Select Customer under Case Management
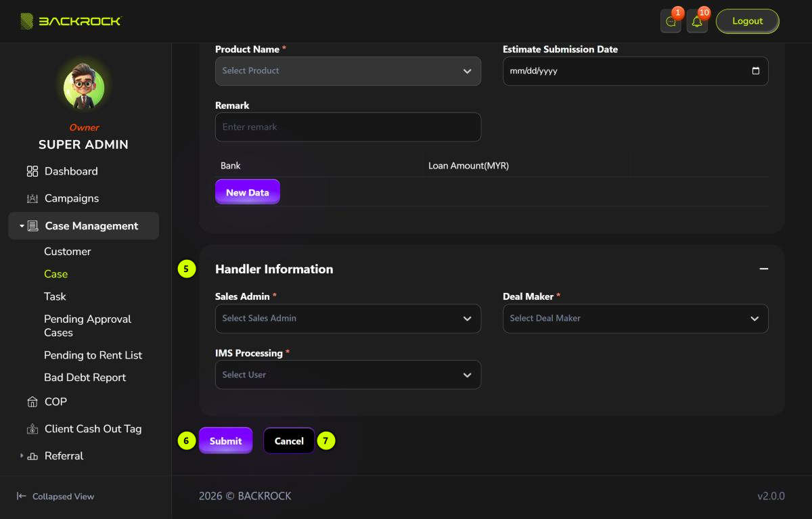This screenshot has width=812, height=519. 68,252
